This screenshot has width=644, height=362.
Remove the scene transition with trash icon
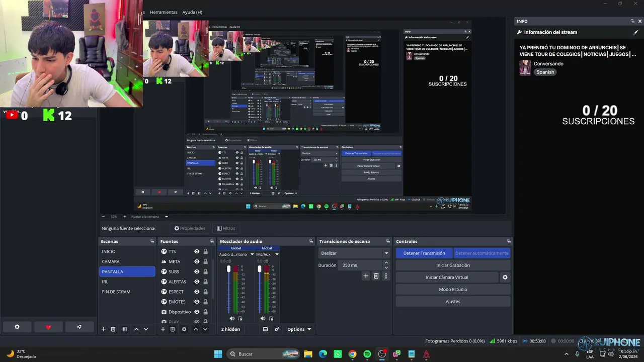(376, 276)
